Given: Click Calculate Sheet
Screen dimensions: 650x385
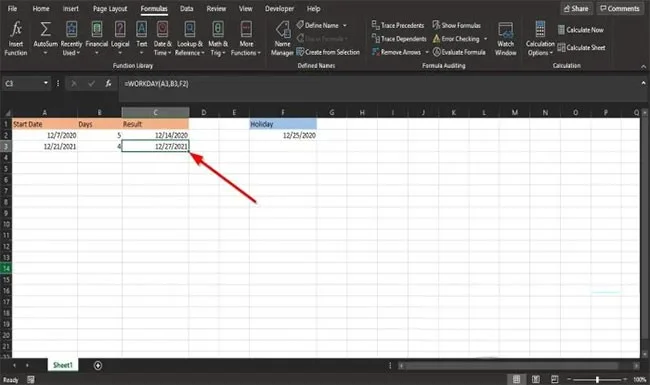Looking at the screenshot, I should click(x=581, y=48).
